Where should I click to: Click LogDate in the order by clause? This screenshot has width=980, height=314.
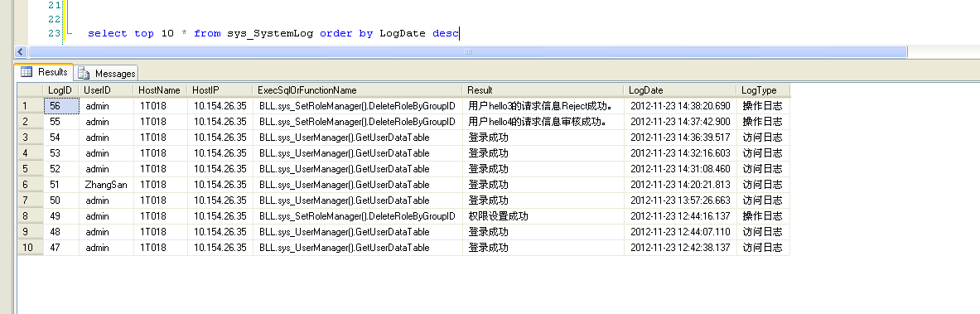[403, 34]
